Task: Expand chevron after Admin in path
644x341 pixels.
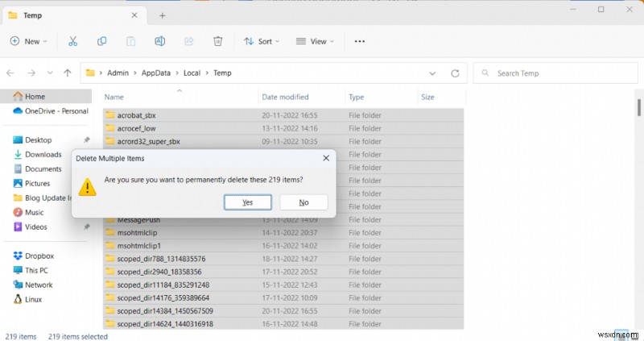Action: (x=135, y=73)
